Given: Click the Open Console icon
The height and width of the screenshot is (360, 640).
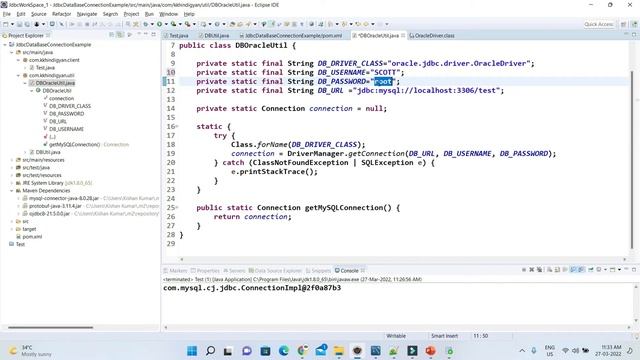Looking at the screenshot, I should pyautogui.click(x=612, y=270).
